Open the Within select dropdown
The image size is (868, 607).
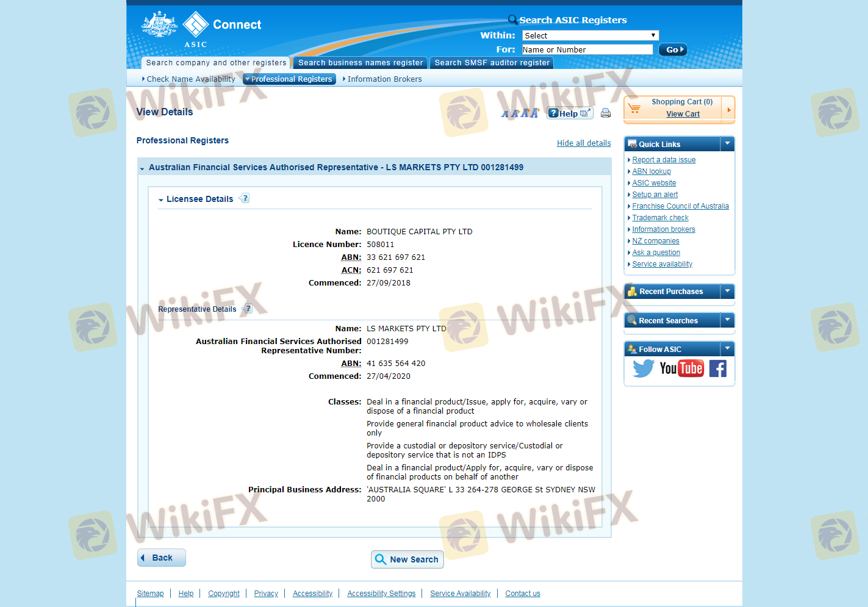pyautogui.click(x=590, y=35)
